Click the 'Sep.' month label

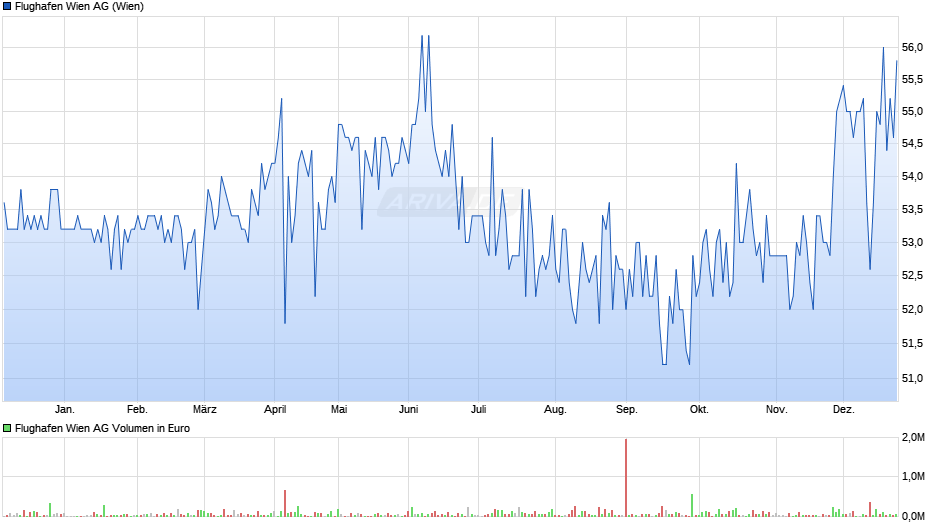click(626, 409)
